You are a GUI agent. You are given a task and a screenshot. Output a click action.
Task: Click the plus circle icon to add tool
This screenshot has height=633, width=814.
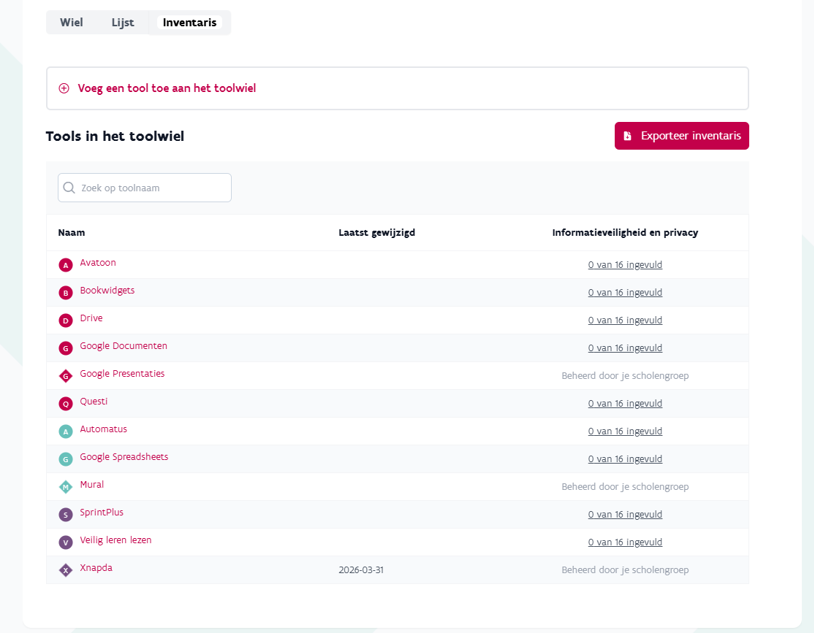(x=64, y=88)
